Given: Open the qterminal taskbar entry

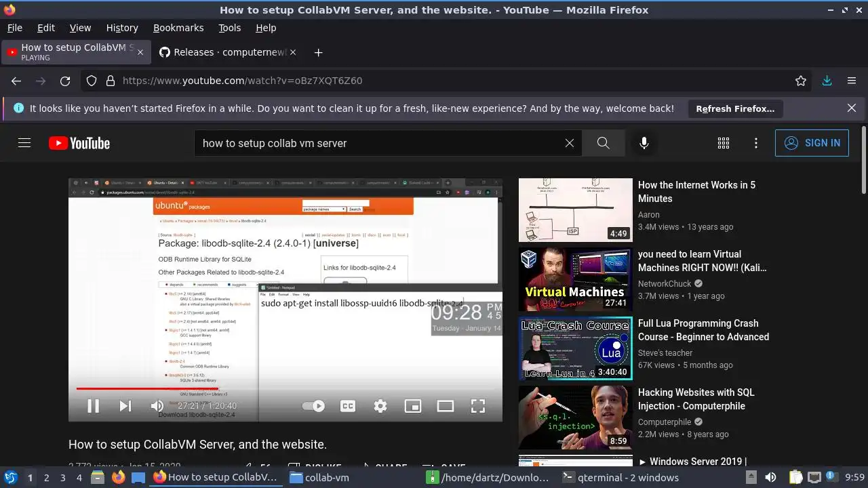Looking at the screenshot, I should tap(620, 478).
